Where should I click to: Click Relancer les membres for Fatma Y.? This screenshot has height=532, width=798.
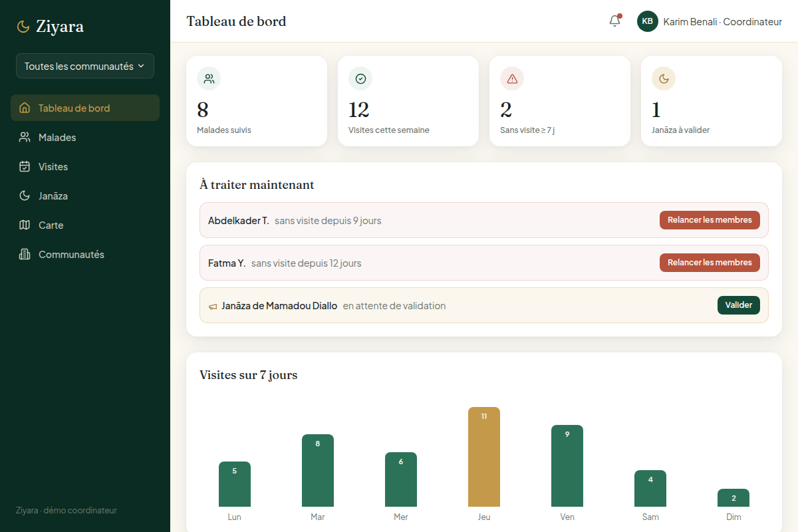pyautogui.click(x=710, y=263)
